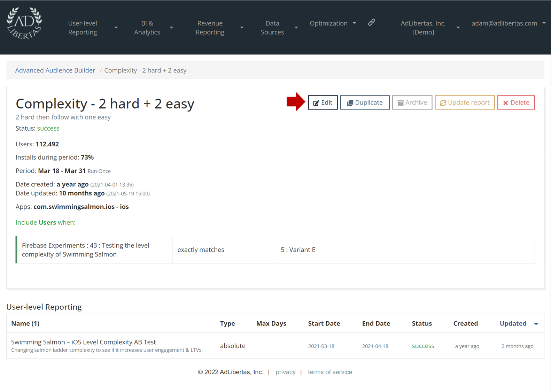Expand the Optimization dropdown arrow
This screenshot has width=551, height=392.
click(354, 23)
